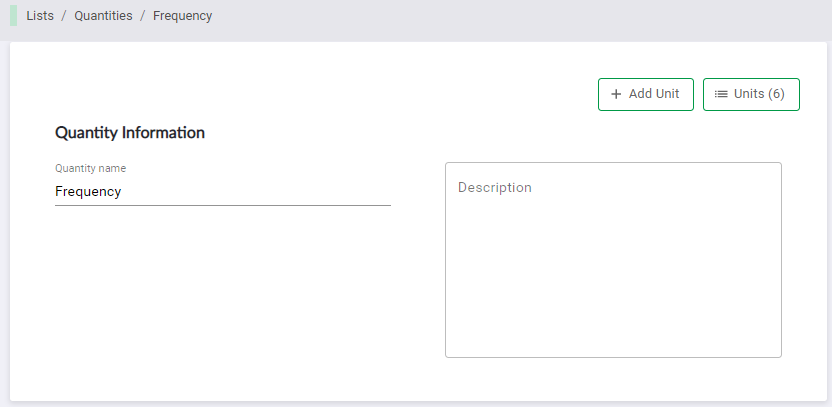This screenshot has height=407, width=832.
Task: Click the Frequency text in the name field
Action: [88, 192]
